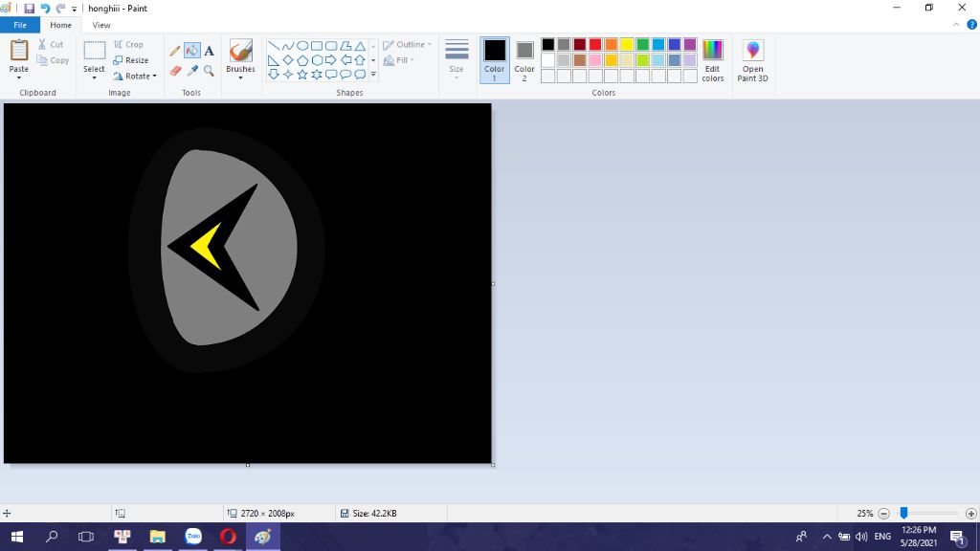Click the Brushes tool icon

click(240, 51)
